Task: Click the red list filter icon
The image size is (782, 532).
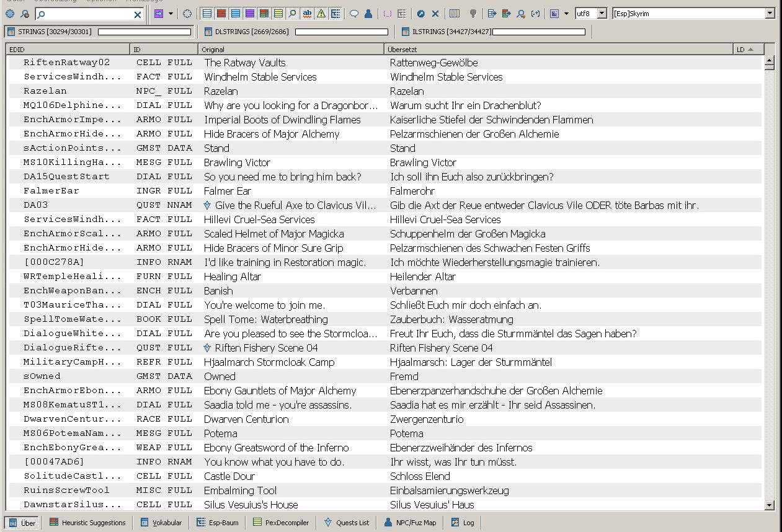Action: click(221, 14)
